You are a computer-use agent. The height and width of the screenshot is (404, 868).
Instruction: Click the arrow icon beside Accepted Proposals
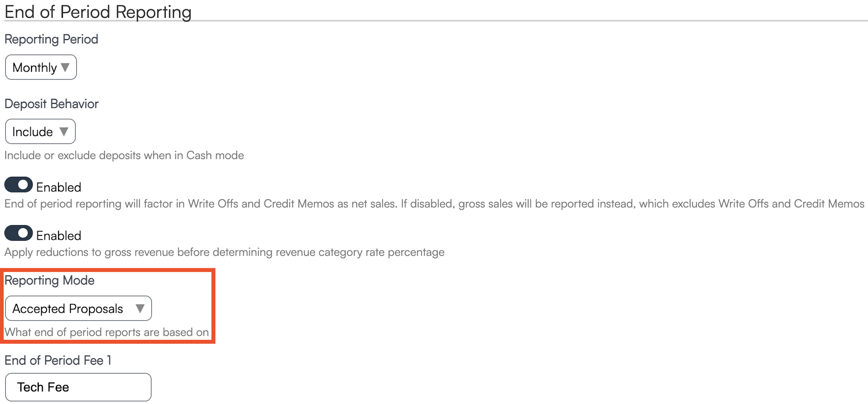tap(140, 308)
